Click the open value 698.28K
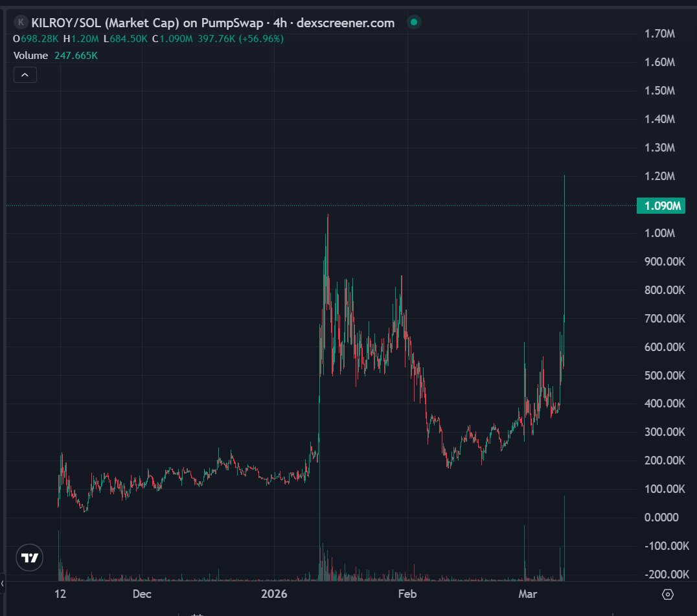Screen dimensions: 697x616 point(40,39)
